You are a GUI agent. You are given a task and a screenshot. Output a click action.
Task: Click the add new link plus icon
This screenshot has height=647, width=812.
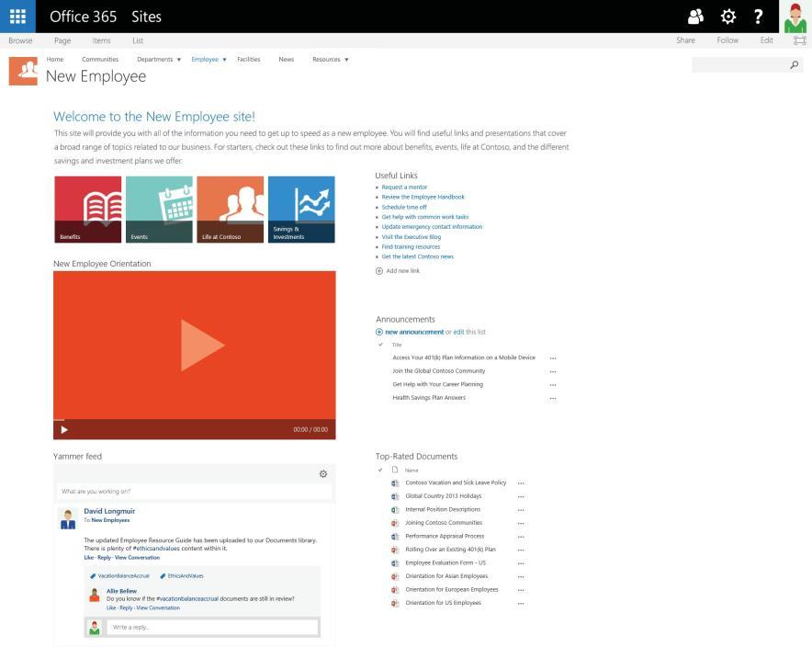click(379, 271)
